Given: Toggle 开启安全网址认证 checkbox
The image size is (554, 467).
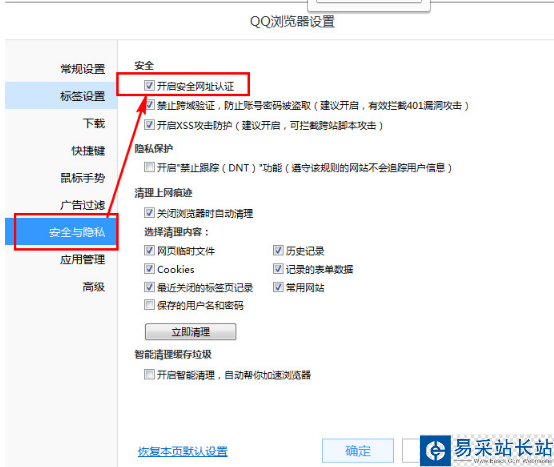Looking at the screenshot, I should [149, 85].
